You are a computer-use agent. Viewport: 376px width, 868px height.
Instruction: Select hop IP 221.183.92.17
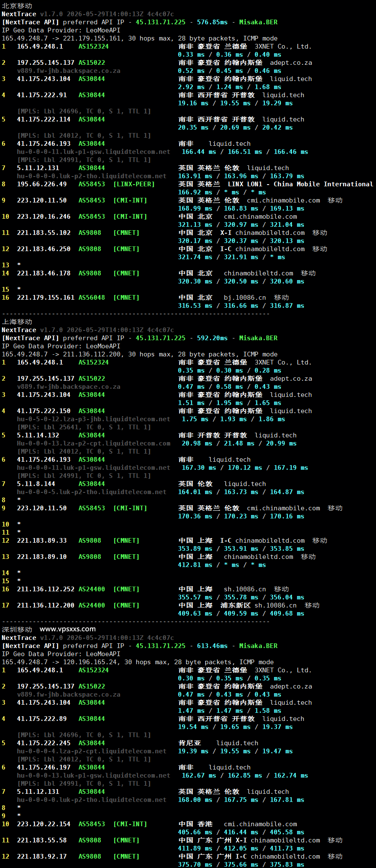point(42,856)
